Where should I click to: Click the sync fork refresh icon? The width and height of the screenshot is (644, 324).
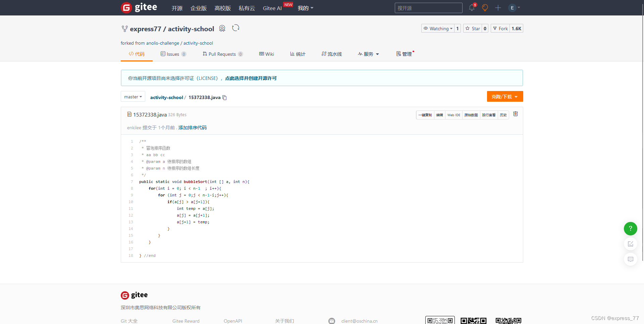point(236,28)
